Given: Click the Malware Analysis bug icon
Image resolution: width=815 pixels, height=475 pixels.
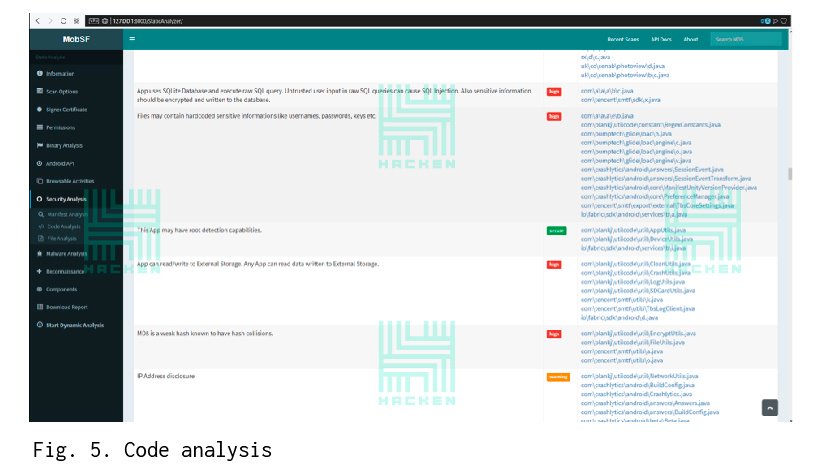Looking at the screenshot, I should click(40, 254).
